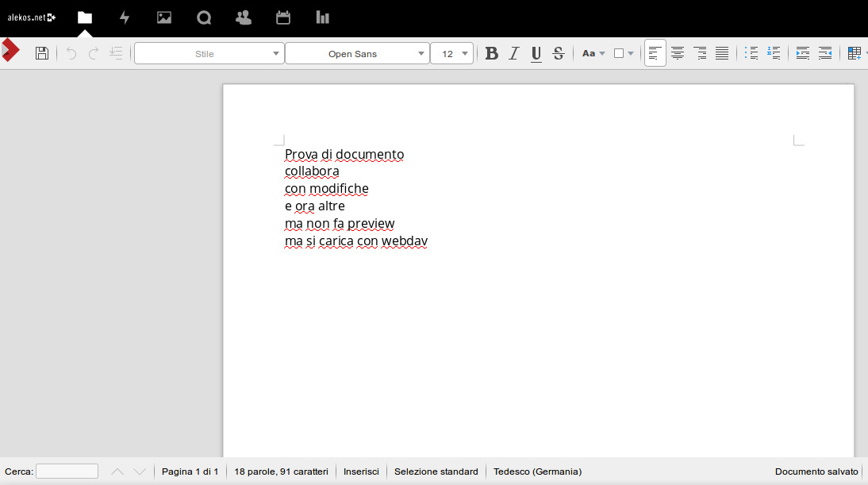This screenshot has height=485, width=868.
Task: Toggle underline formatting
Action: click(536, 53)
